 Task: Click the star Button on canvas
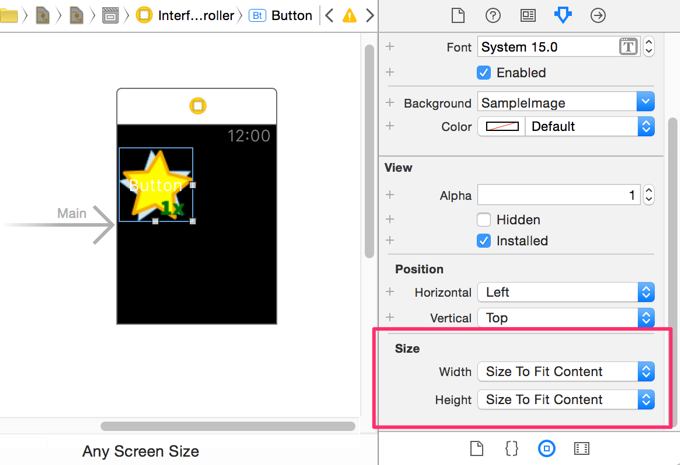(x=155, y=185)
